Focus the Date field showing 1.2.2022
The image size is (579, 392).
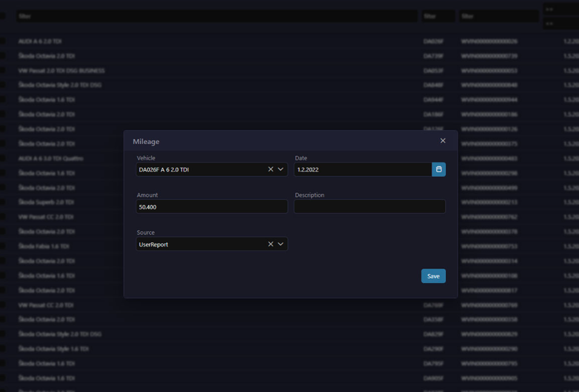point(362,170)
